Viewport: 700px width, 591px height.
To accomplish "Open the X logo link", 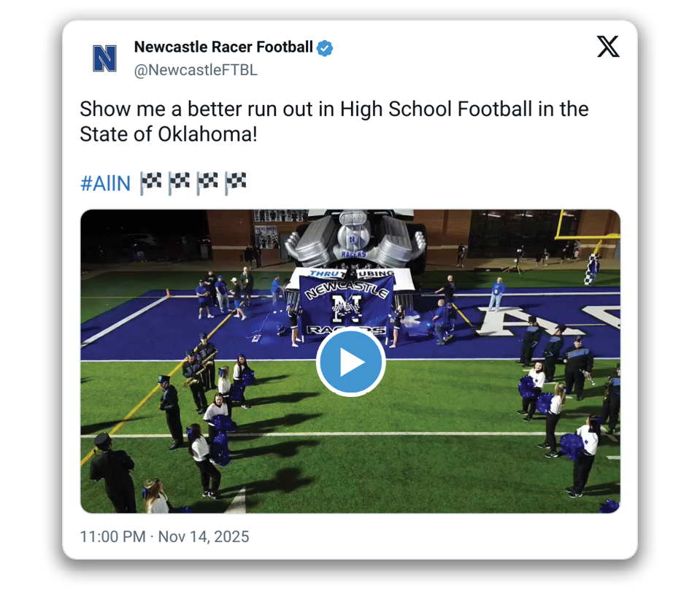I will point(607,47).
